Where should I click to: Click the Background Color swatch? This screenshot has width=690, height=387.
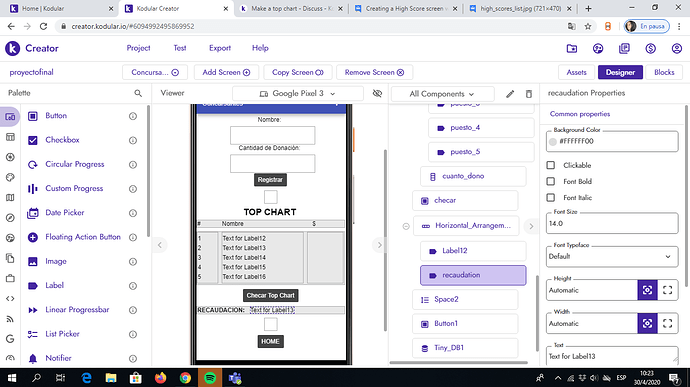tap(553, 142)
